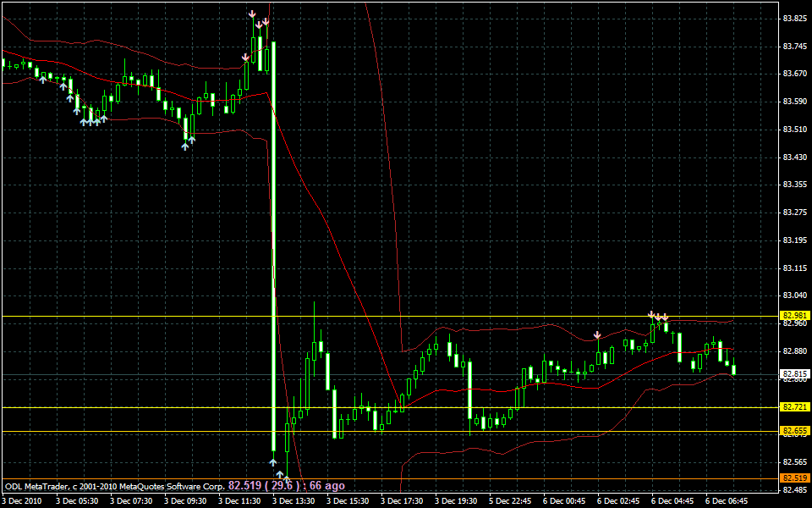Click the blue up arrow under the giant white candle
The width and height of the screenshot is (812, 508).
pyautogui.click(x=272, y=461)
